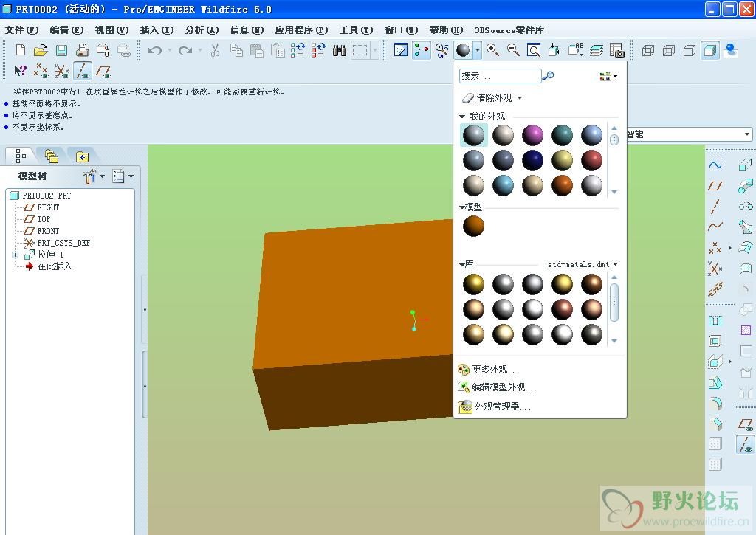Toggle spin center display
The height and width of the screenshot is (535, 756).
click(x=421, y=49)
